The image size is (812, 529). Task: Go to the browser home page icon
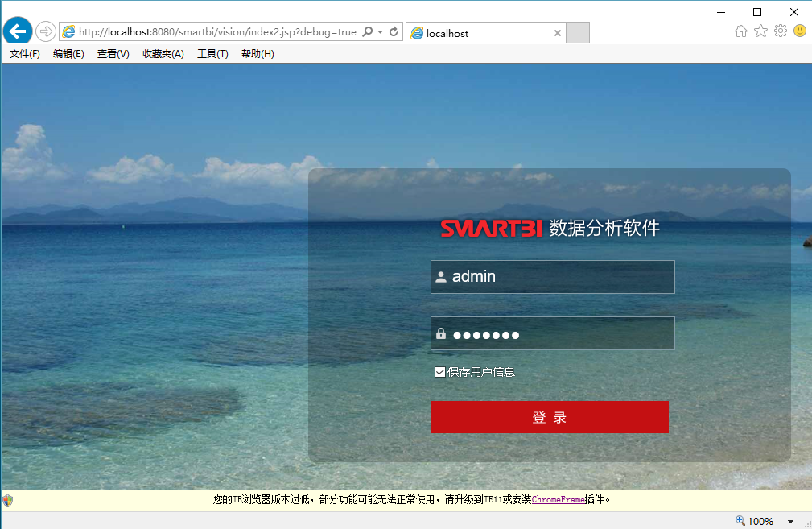click(x=741, y=31)
